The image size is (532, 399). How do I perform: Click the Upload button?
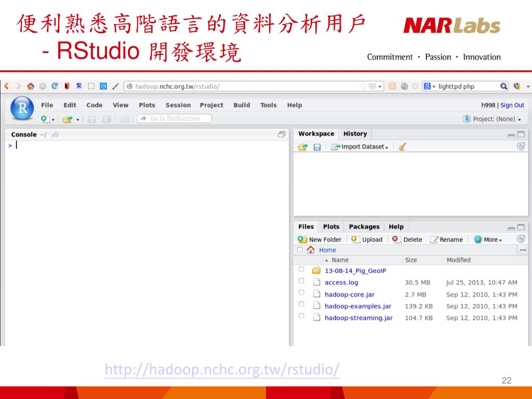click(367, 240)
